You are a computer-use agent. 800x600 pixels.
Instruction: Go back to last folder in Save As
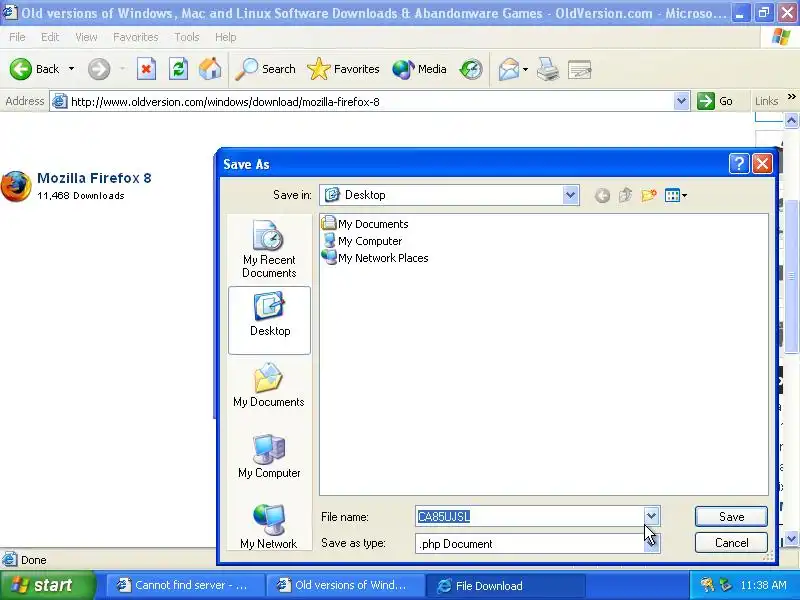click(x=602, y=195)
